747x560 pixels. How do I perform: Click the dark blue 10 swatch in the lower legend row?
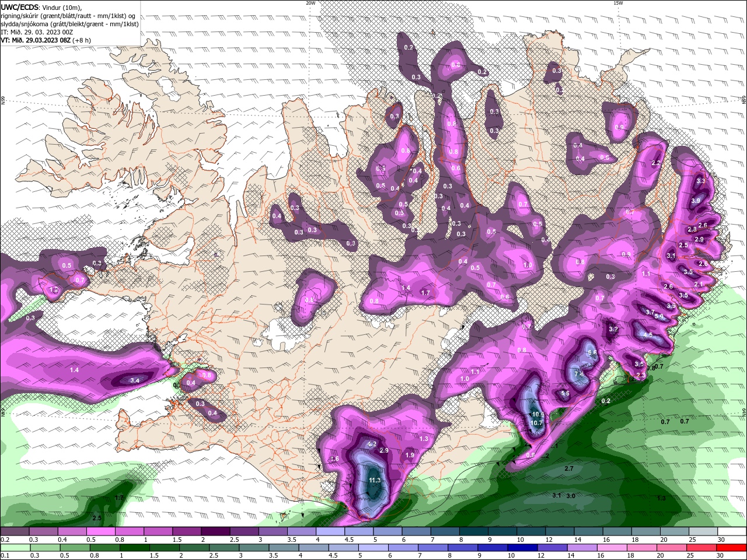click(521, 548)
